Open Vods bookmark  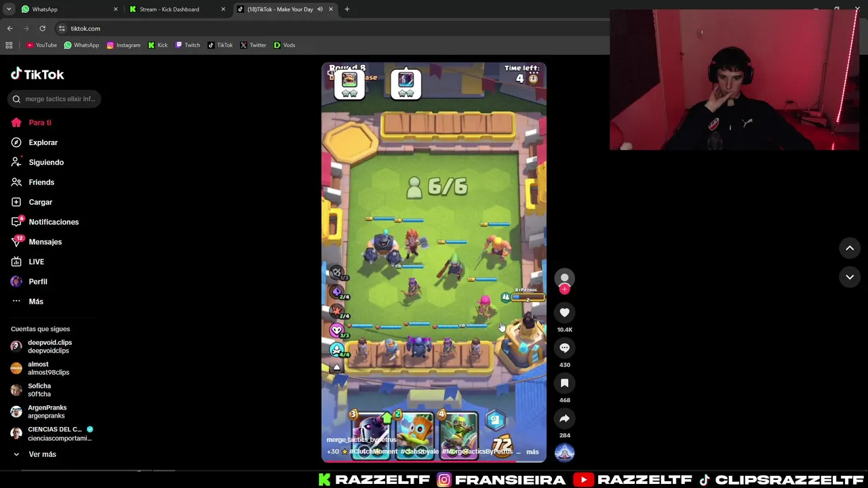(x=284, y=45)
